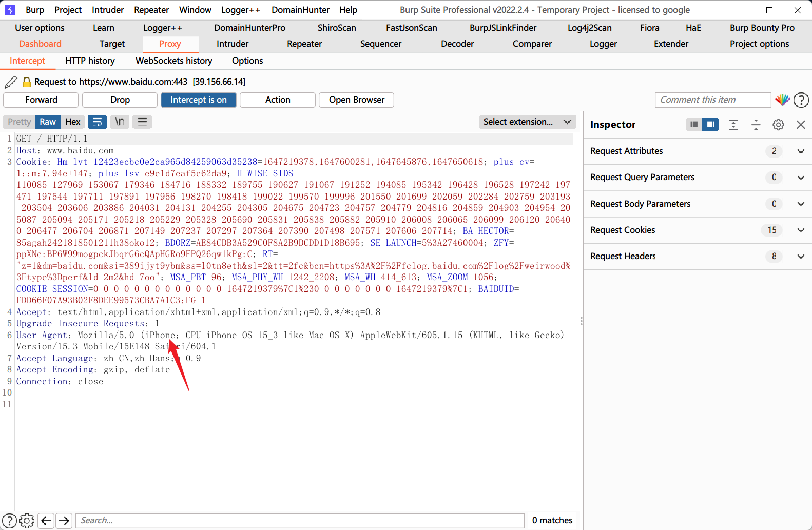
Task: Toggle word wrap icon in editor toolbar
Action: pos(97,122)
